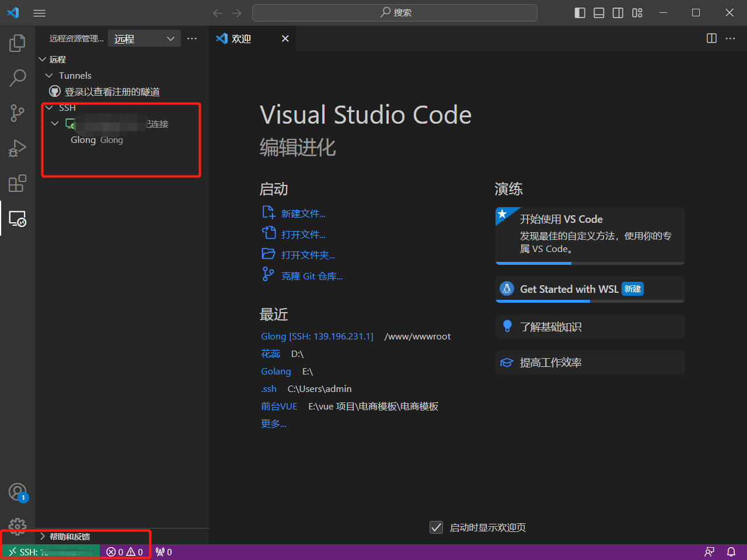The height and width of the screenshot is (560, 747).
Task: Click the star icon on 开始使用 card
Action: point(502,214)
